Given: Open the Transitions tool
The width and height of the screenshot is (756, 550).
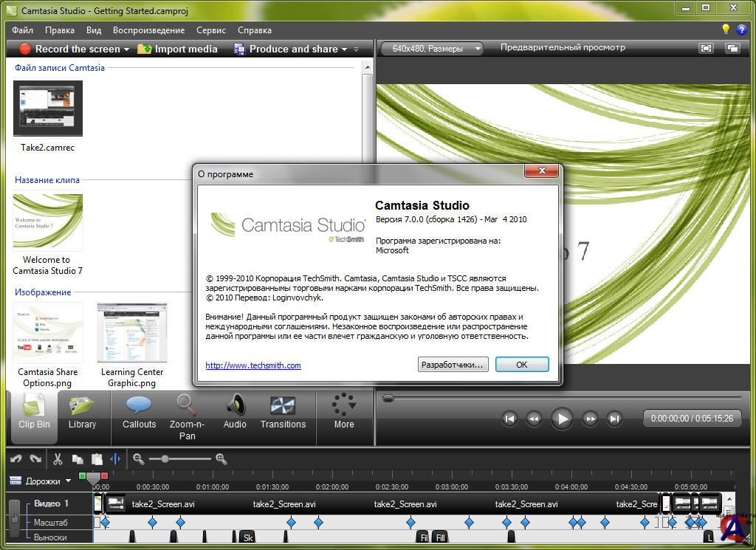Looking at the screenshot, I should coord(283,412).
